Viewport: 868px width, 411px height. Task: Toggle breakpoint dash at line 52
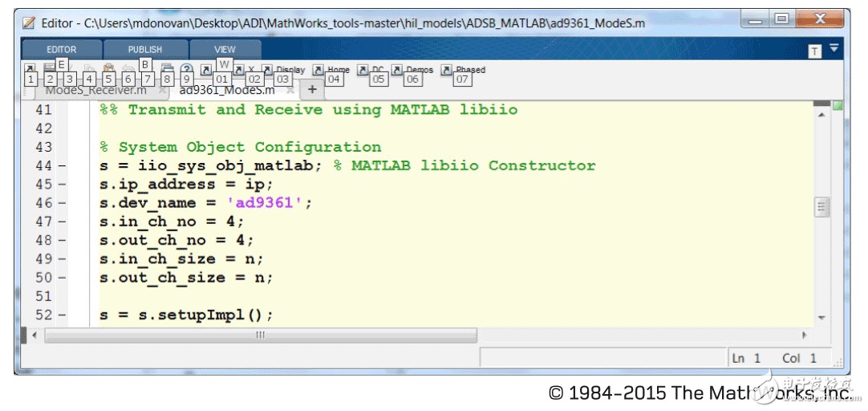tap(63, 315)
